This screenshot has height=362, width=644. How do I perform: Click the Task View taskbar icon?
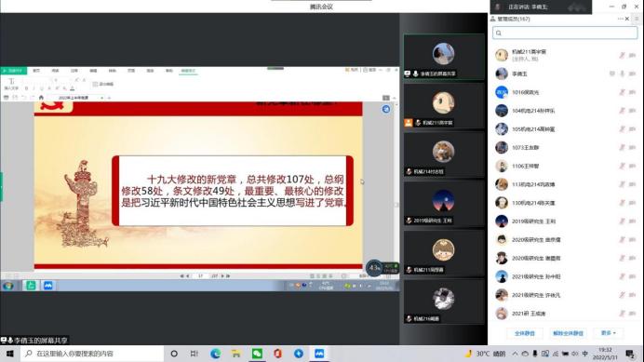point(195,354)
